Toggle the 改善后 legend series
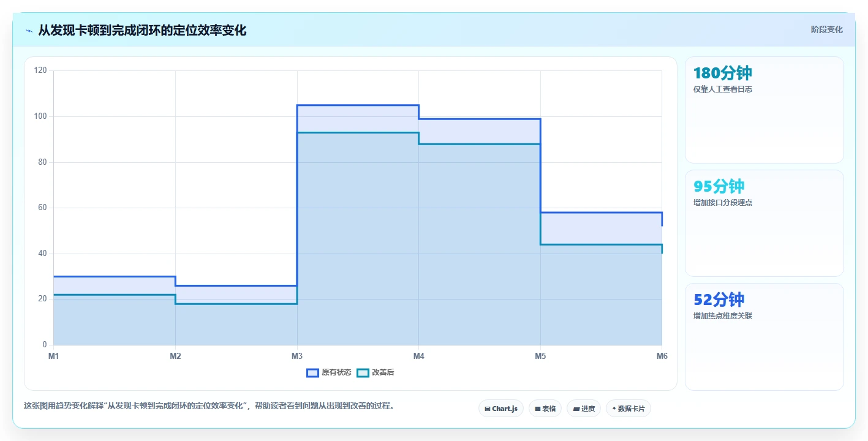The width and height of the screenshot is (868, 441). [x=376, y=372]
